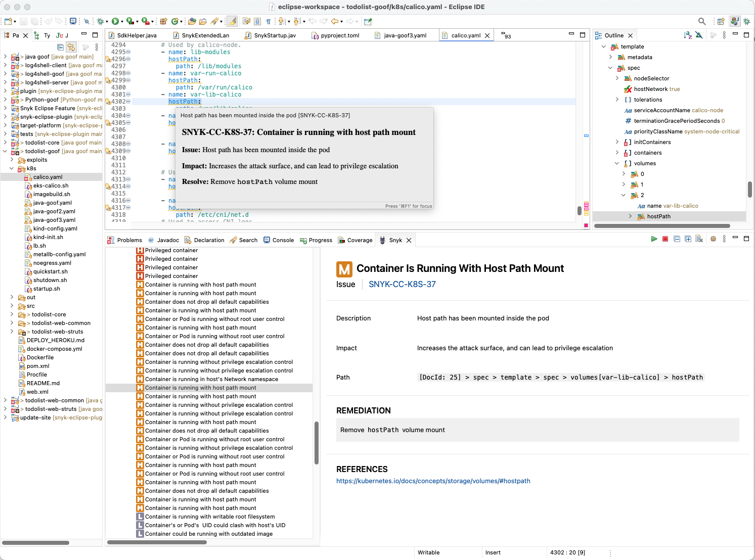The width and height of the screenshot is (755, 560).
Task: Open Snyk preferences gear icon
Action: (x=713, y=239)
